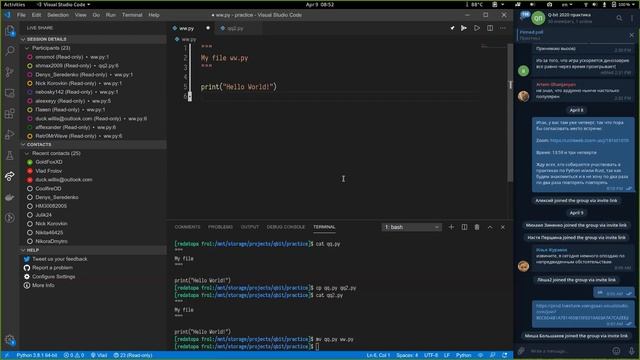Open the Selection menu

[x=58, y=15]
